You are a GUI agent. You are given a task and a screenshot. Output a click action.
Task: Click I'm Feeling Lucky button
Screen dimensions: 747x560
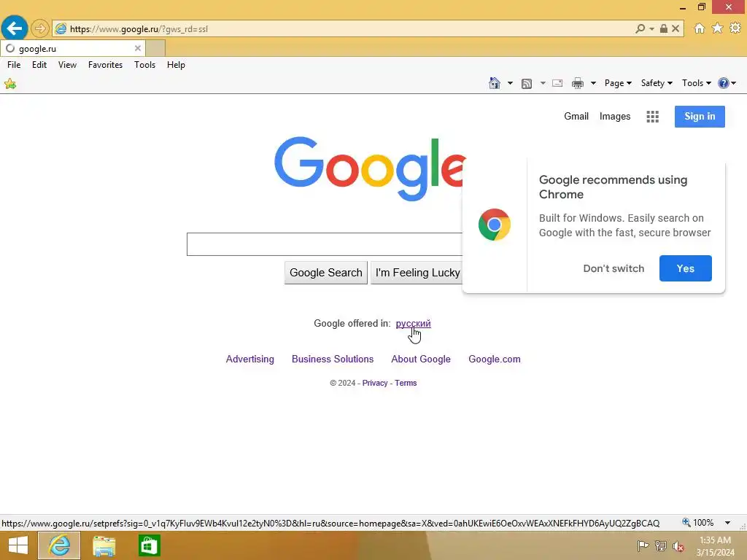tap(417, 273)
